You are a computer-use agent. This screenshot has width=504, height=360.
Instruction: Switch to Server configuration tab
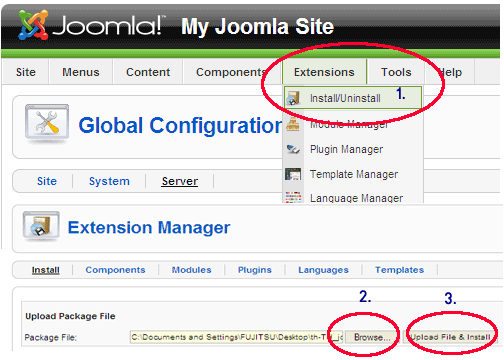pos(180,181)
